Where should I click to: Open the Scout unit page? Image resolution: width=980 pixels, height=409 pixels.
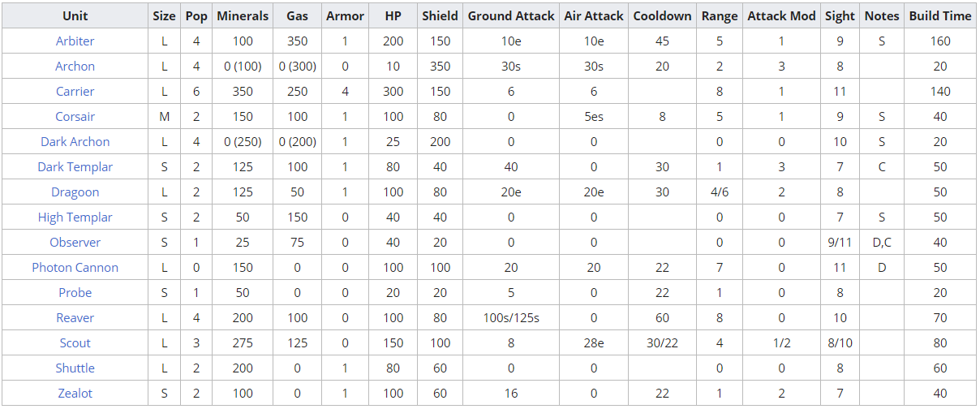(75, 343)
